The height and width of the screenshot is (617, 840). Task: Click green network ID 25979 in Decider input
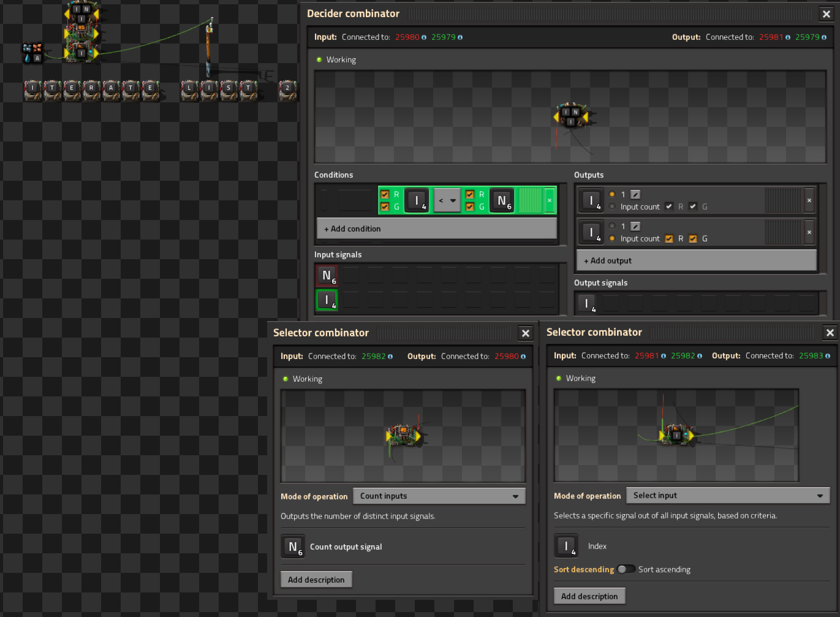444,37
